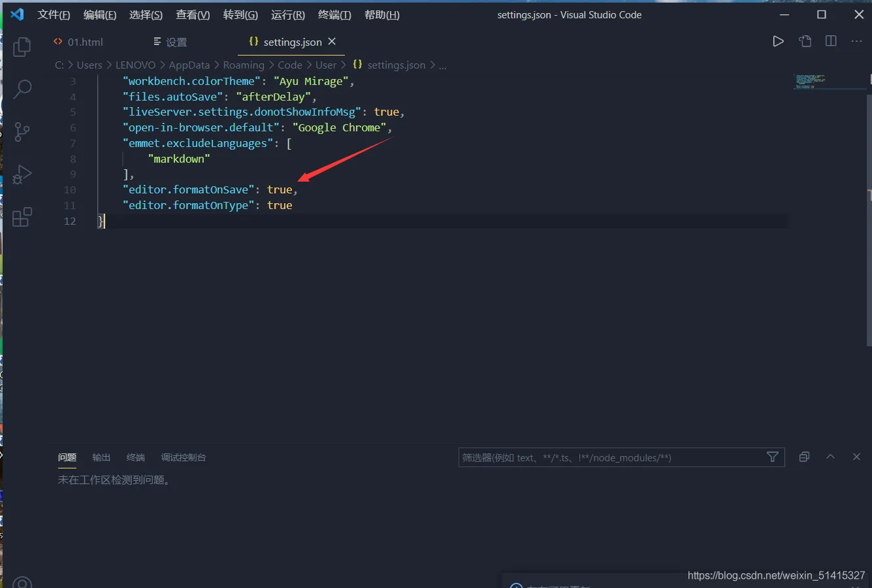Maximize the bottom panel with the chevron

[830, 457]
